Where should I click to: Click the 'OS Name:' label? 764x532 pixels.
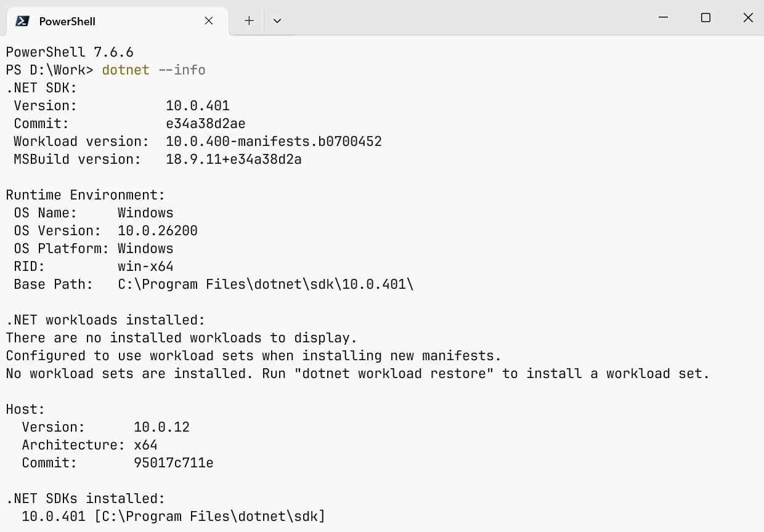(x=46, y=213)
